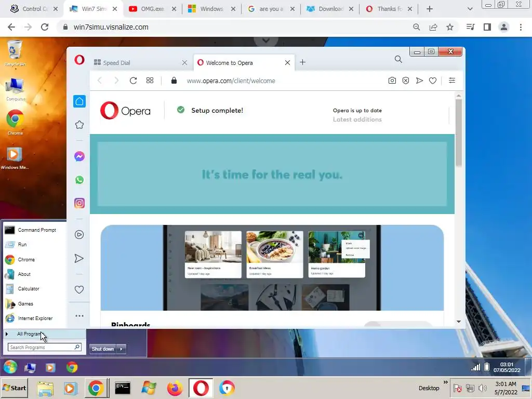This screenshot has height=399, width=532.
Task: Click collapse chevron above simulator
Action: (x=266, y=41)
